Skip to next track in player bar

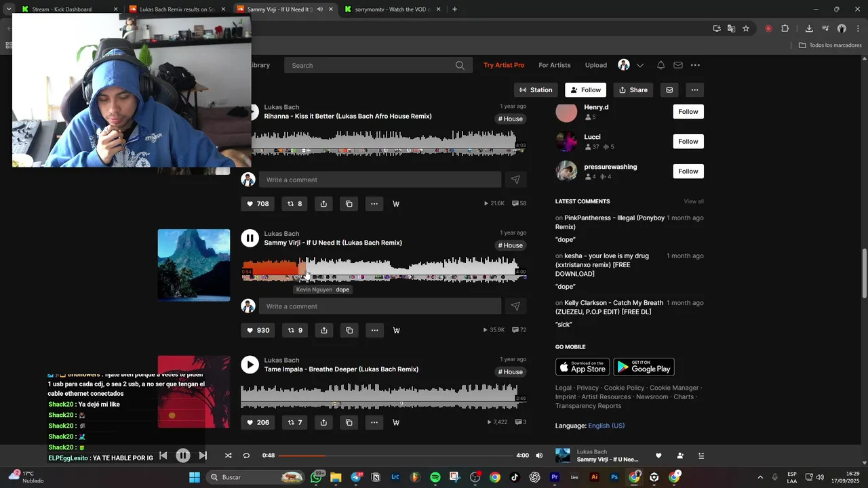(203, 455)
